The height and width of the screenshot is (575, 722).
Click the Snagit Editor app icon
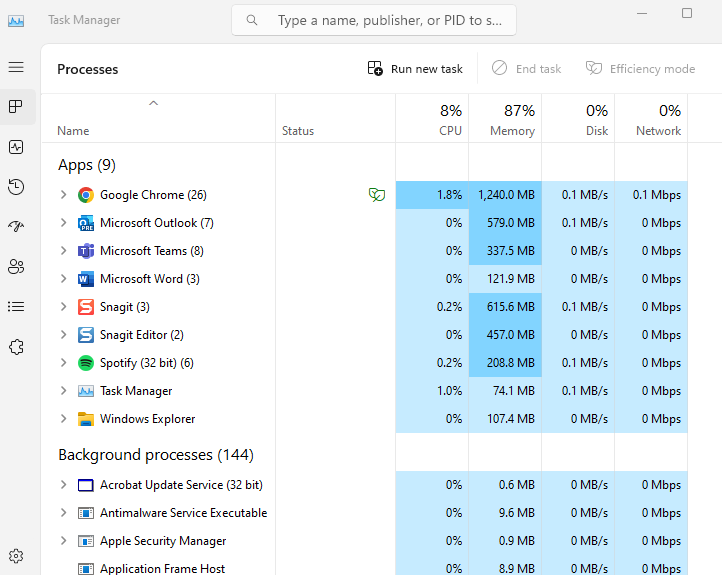[x=86, y=335]
